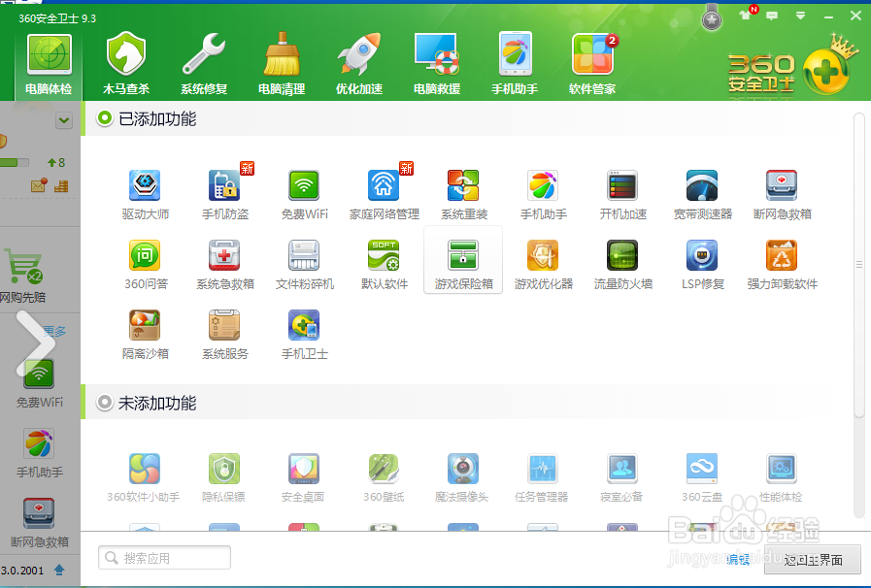871x588 pixels.
Task: Open the title bar main menu arrow
Action: (x=800, y=16)
